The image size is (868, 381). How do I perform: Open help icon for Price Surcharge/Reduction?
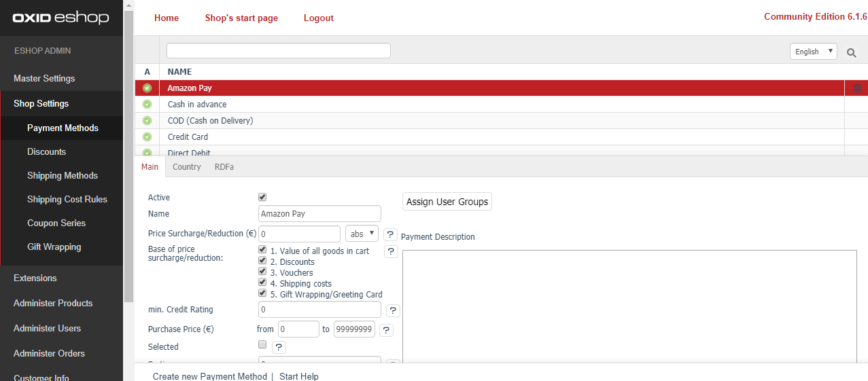(x=390, y=234)
